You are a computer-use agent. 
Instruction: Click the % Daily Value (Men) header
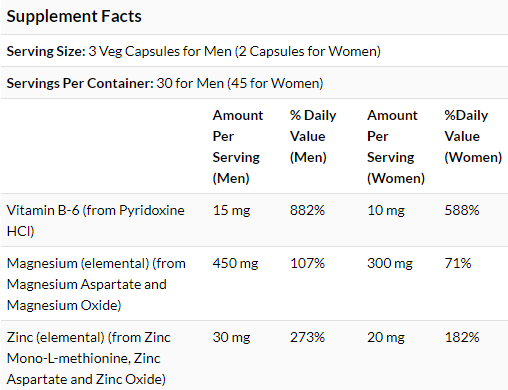click(313, 136)
